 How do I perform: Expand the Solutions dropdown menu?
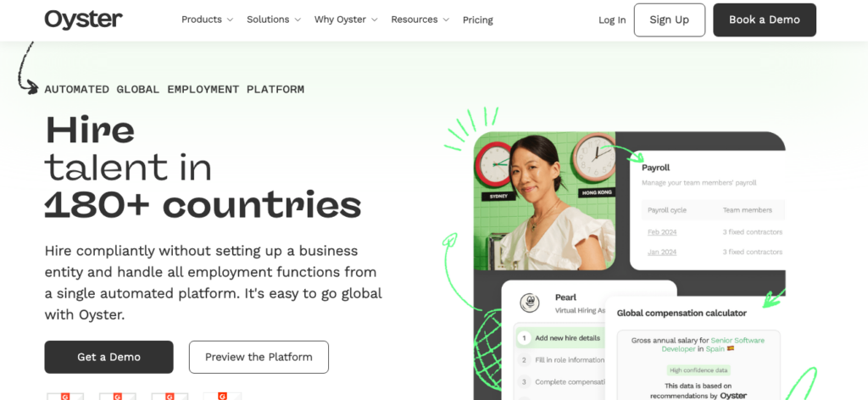pos(274,20)
